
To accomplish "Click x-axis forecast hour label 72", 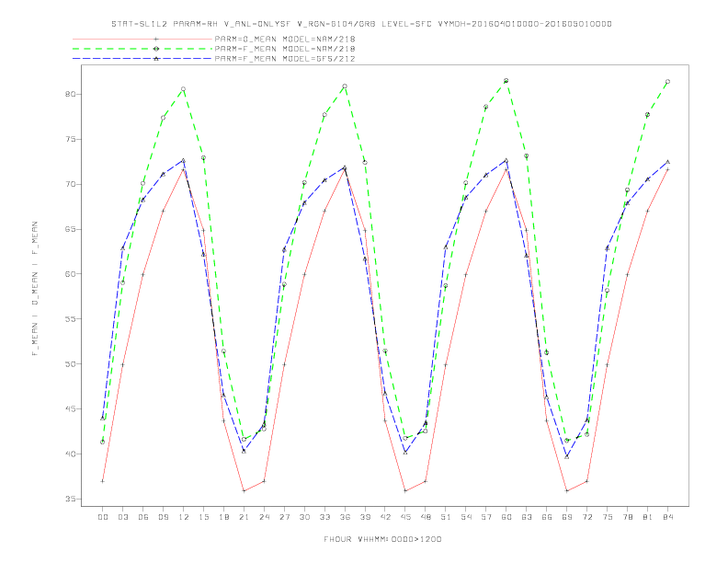I will (x=587, y=517).
